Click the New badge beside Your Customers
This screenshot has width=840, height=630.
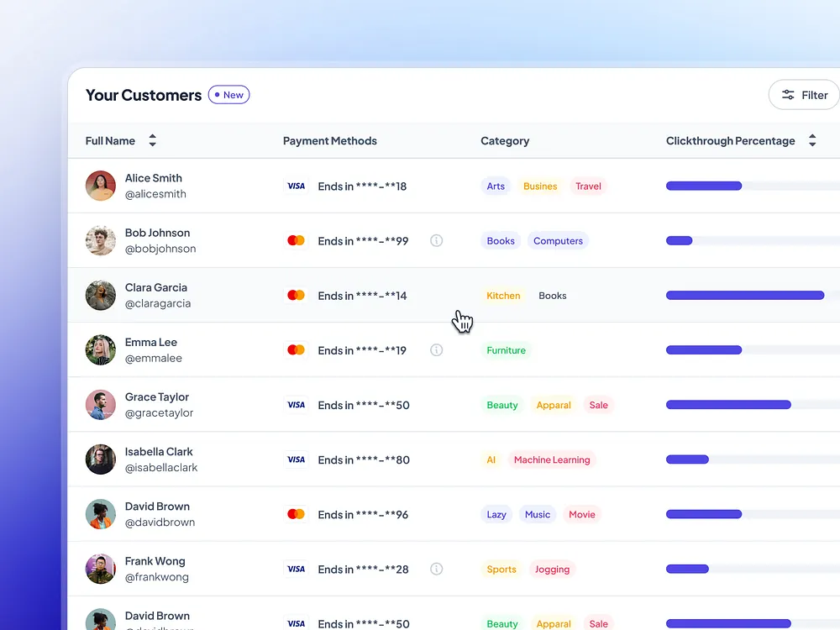click(x=228, y=94)
